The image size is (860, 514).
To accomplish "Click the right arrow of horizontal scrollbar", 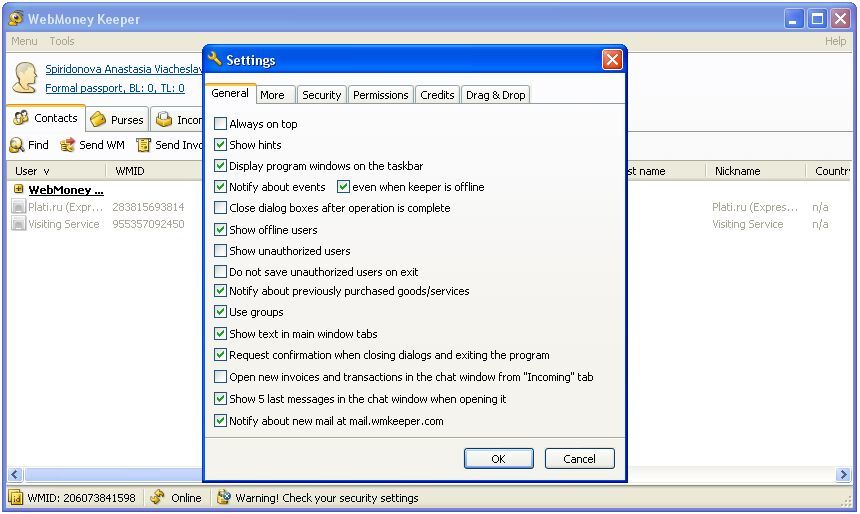I will click(x=843, y=475).
